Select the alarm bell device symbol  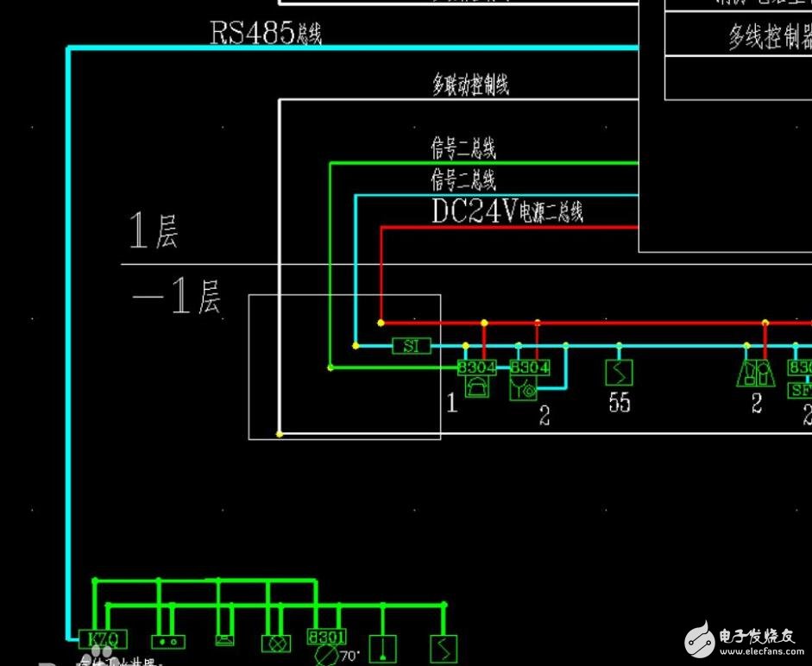476,388
